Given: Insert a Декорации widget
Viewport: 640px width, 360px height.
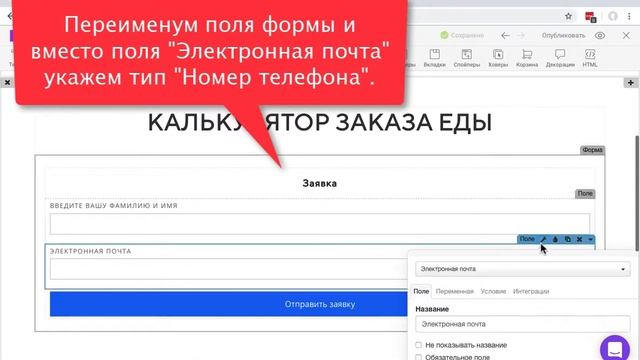Looking at the screenshot, I should (560, 58).
